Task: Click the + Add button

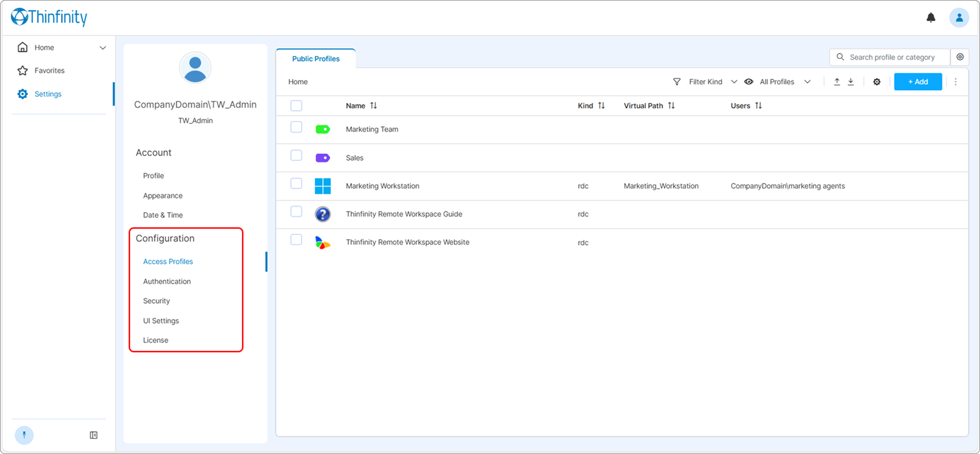Action: [918, 82]
